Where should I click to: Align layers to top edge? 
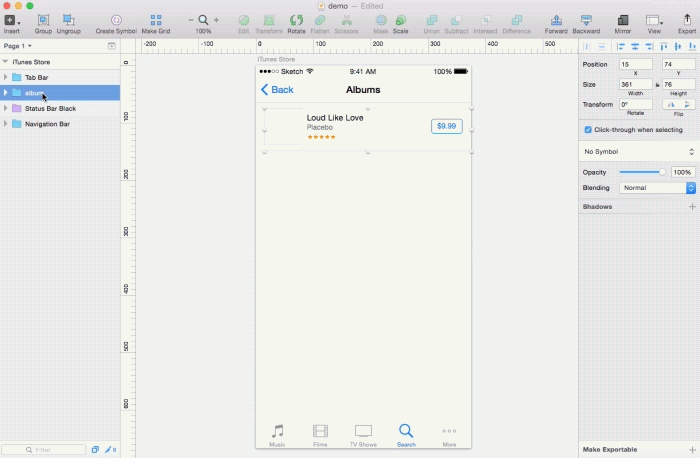(x=664, y=46)
